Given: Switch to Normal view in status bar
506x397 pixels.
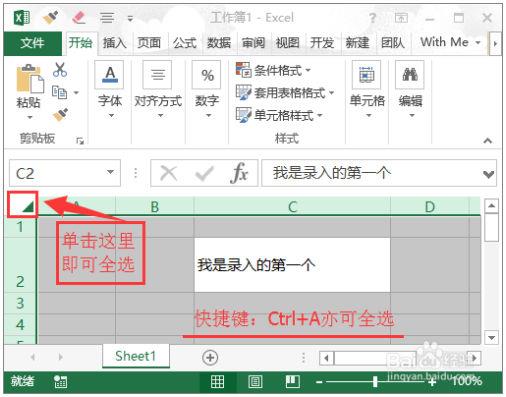Looking at the screenshot, I should click(x=217, y=381).
